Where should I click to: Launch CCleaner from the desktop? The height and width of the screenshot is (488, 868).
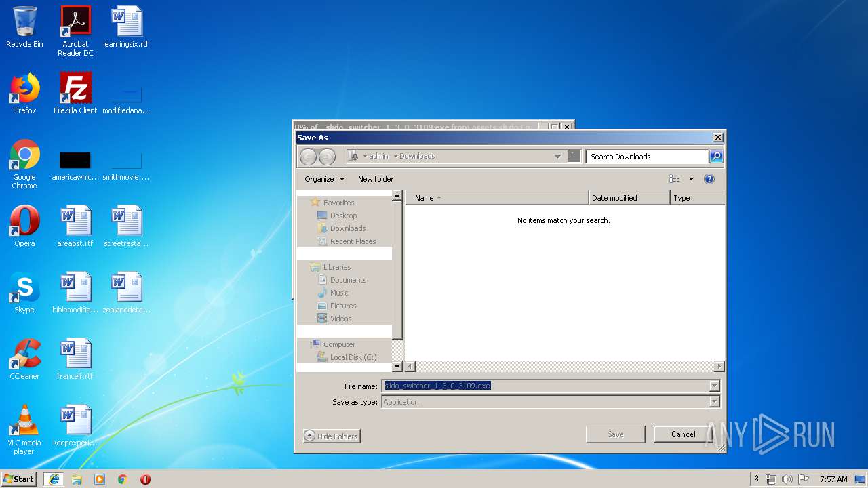24,359
